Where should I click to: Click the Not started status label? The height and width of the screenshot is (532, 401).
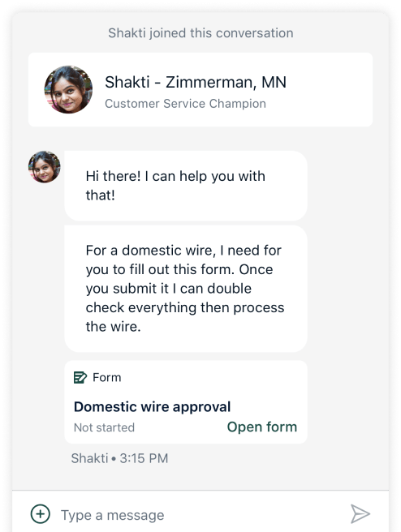tap(104, 427)
